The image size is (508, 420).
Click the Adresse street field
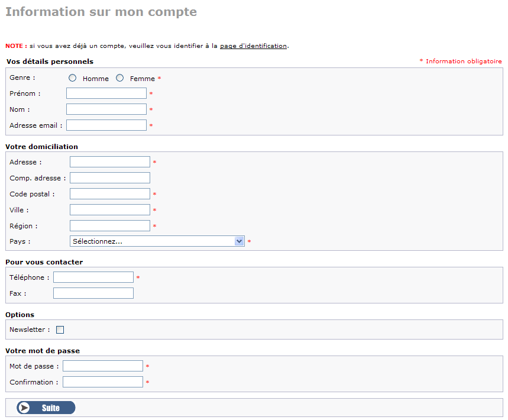pyautogui.click(x=110, y=161)
